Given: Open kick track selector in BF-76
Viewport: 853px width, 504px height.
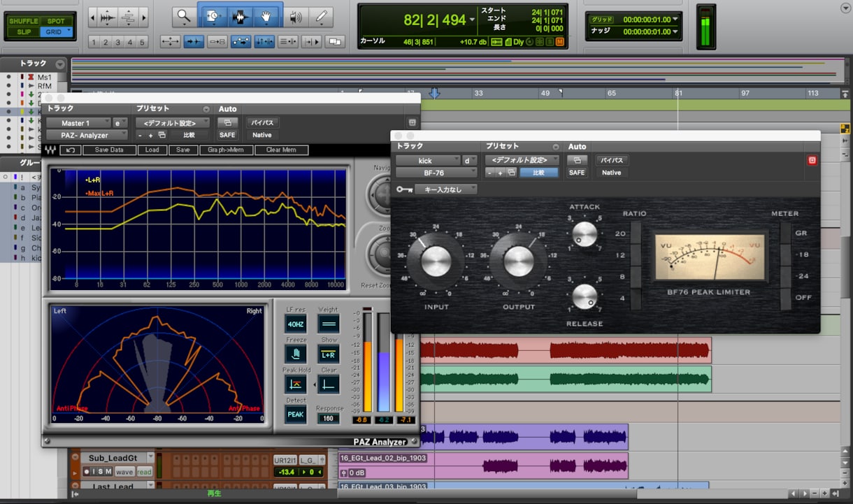Looking at the screenshot, I should pos(428,160).
